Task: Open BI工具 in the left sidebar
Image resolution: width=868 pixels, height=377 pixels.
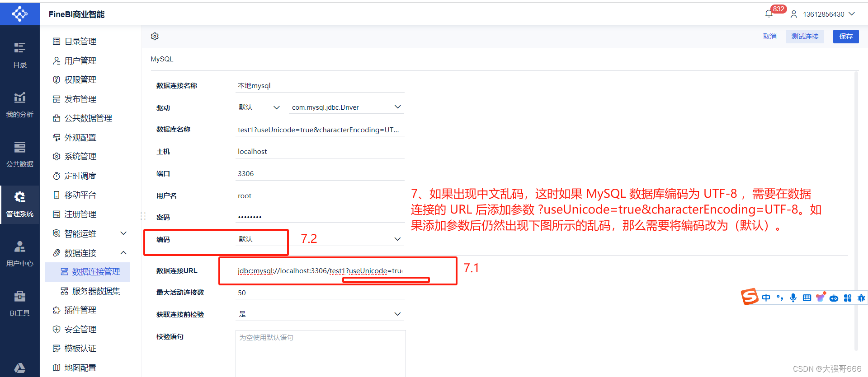Action: click(19, 303)
